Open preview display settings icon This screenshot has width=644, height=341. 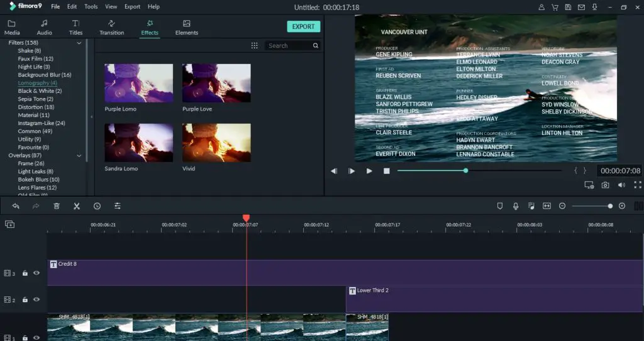(x=589, y=185)
